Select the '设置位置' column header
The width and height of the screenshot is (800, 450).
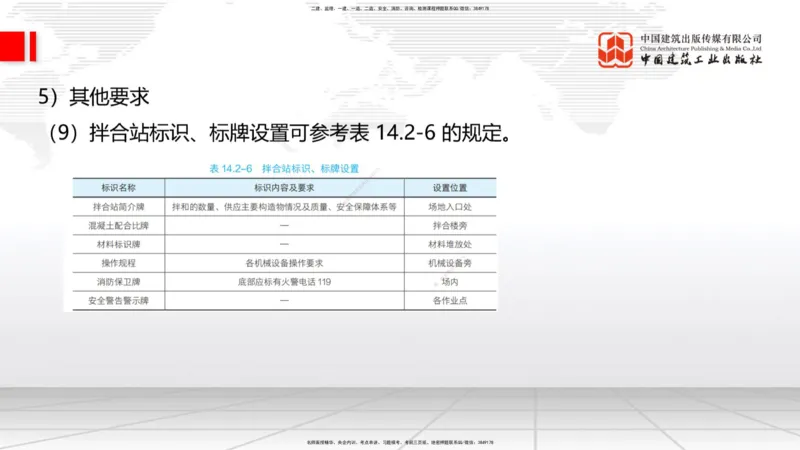(449, 188)
